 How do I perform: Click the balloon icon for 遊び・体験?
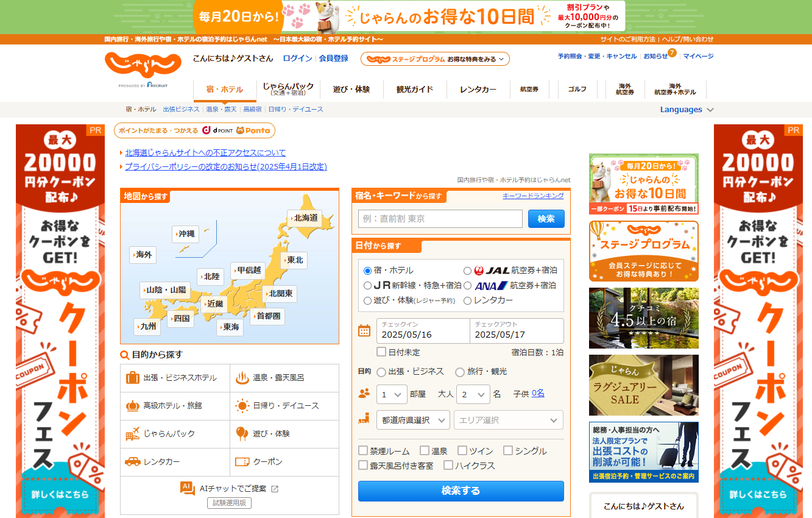(x=242, y=434)
